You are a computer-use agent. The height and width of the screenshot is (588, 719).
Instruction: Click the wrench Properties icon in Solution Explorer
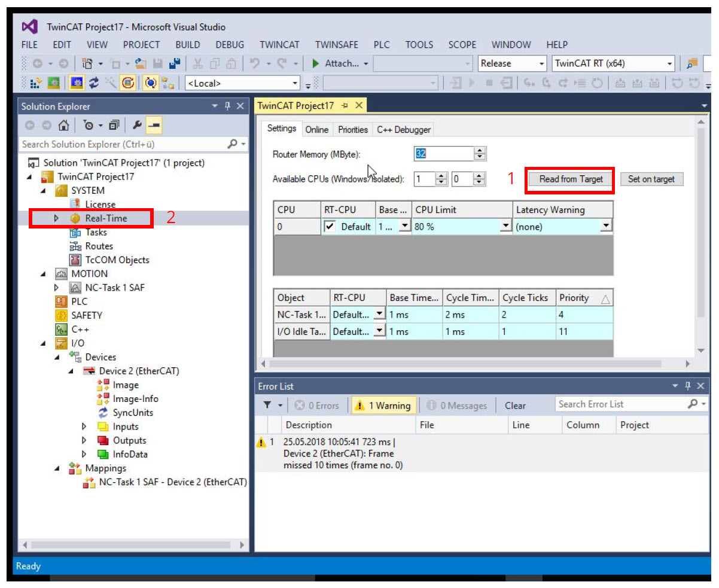click(136, 125)
